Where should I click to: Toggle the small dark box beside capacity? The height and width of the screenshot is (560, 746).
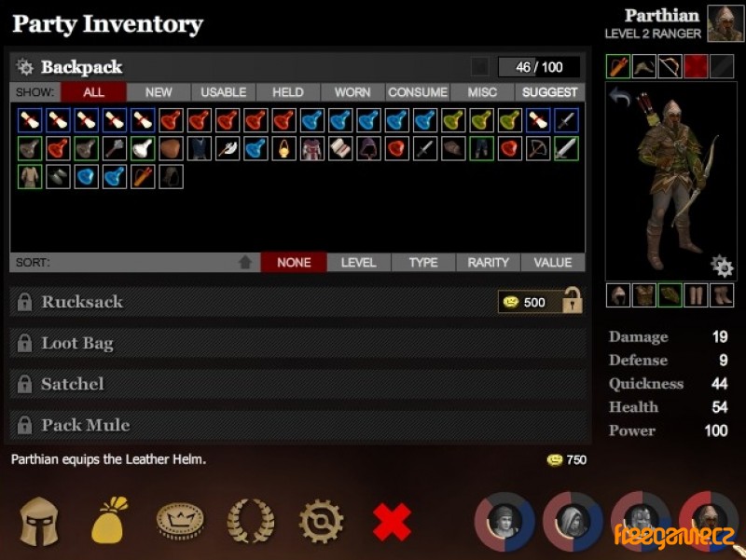[479, 67]
